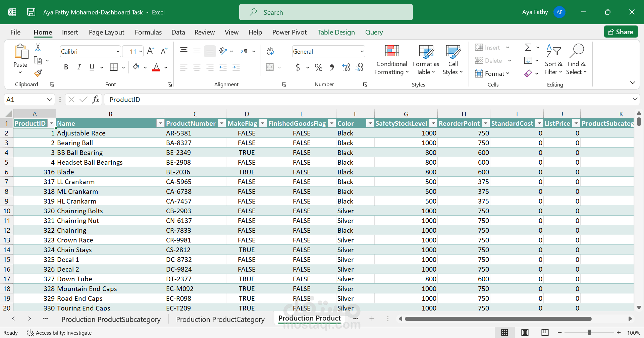Image resolution: width=644 pixels, height=338 pixels.
Task: Click the AutoSum sigma icon
Action: point(528,48)
